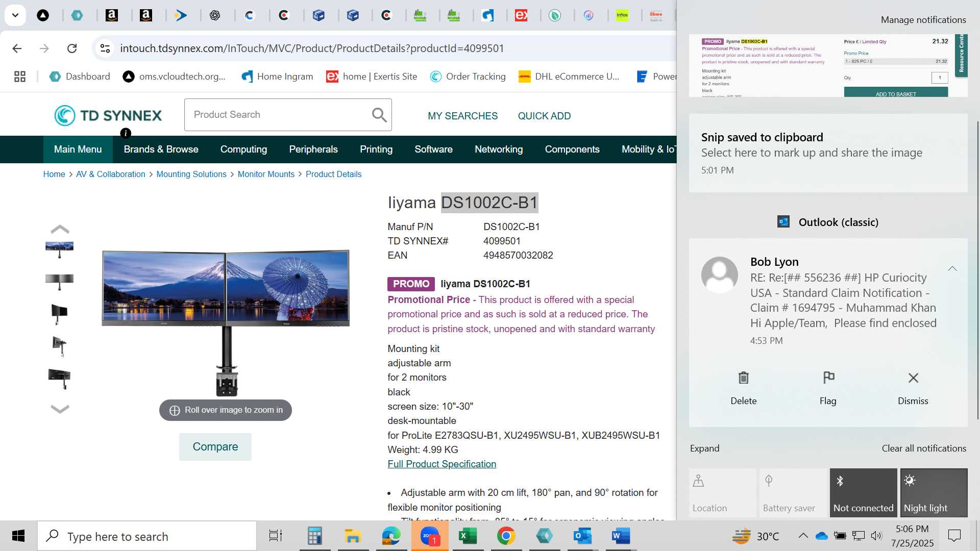Collapse the Bob Lyon notification chevron
Viewport: 980px width, 551px height.
point(952,268)
